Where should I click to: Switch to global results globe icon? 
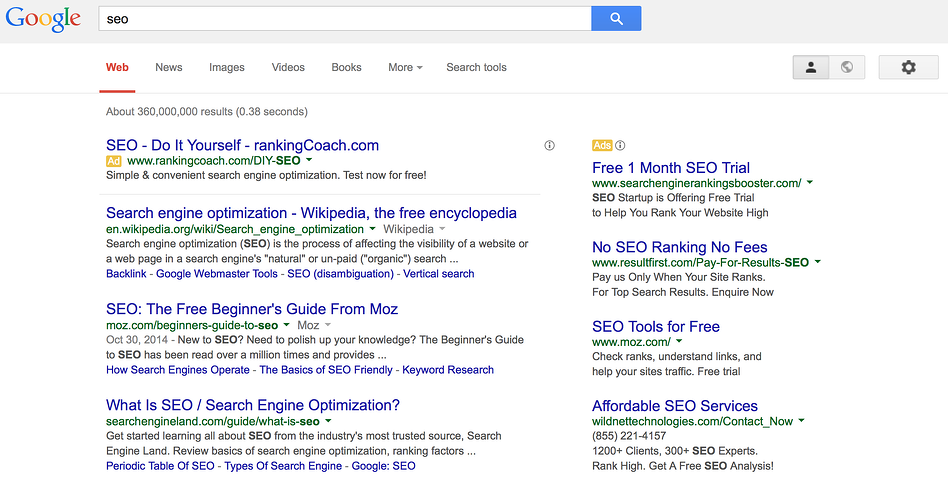click(x=847, y=67)
